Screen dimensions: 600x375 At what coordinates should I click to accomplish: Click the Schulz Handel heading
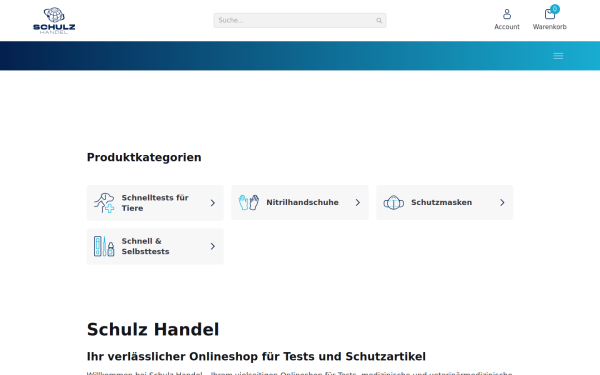153,329
